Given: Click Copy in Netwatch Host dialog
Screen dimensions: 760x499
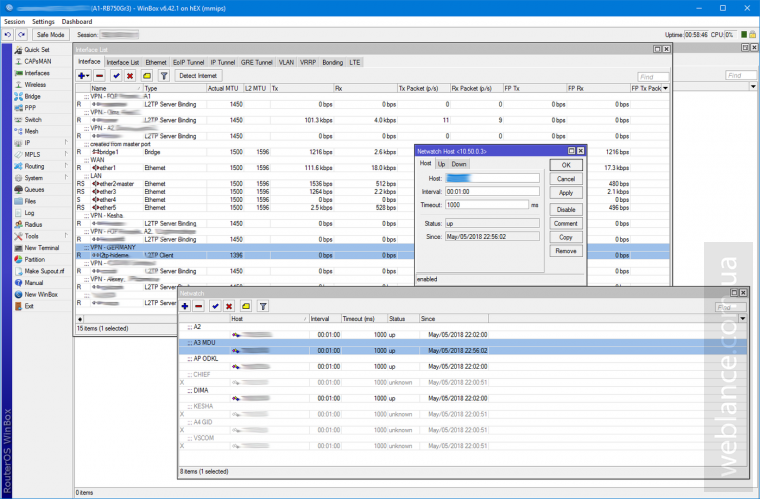Looking at the screenshot, I should 566,237.
